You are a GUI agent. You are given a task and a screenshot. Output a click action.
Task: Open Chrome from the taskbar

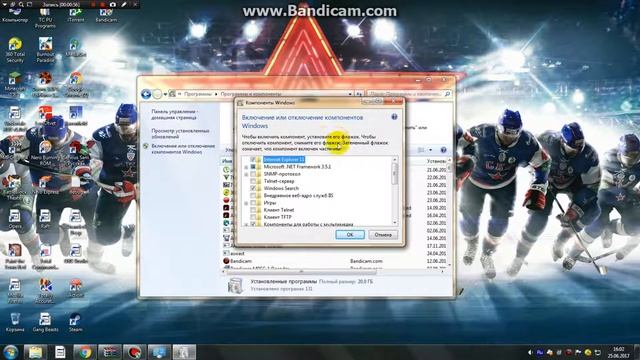(85, 352)
